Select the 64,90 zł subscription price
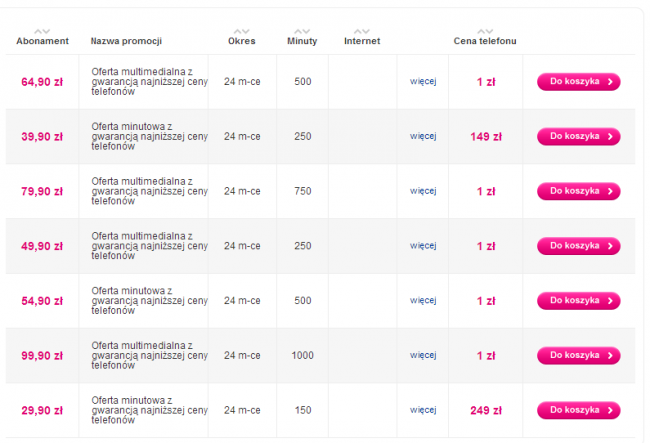This screenshot has height=443, width=650. 42,82
